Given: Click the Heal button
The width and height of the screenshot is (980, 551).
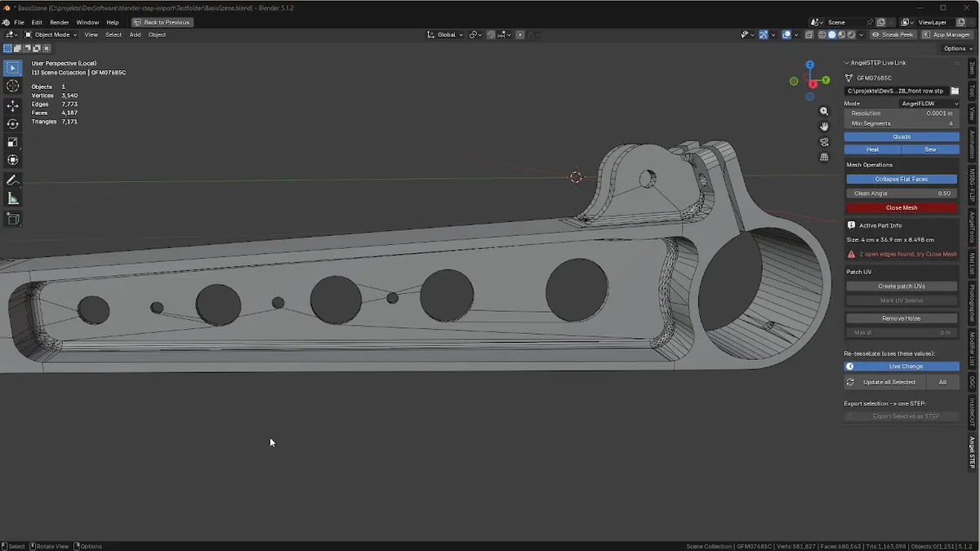Looking at the screenshot, I should [873, 149].
